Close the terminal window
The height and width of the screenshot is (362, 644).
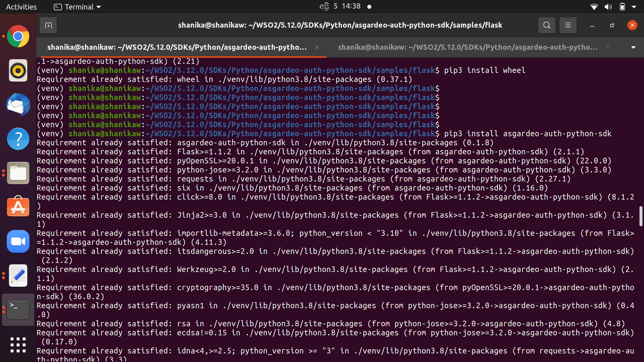[632, 25]
